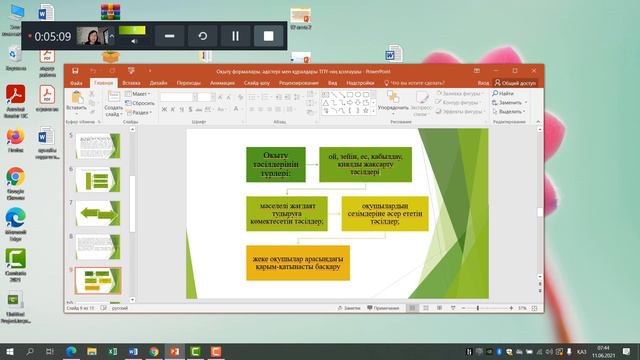Click the zoom slider in status bar
The image size is (640, 360).
coord(487,308)
